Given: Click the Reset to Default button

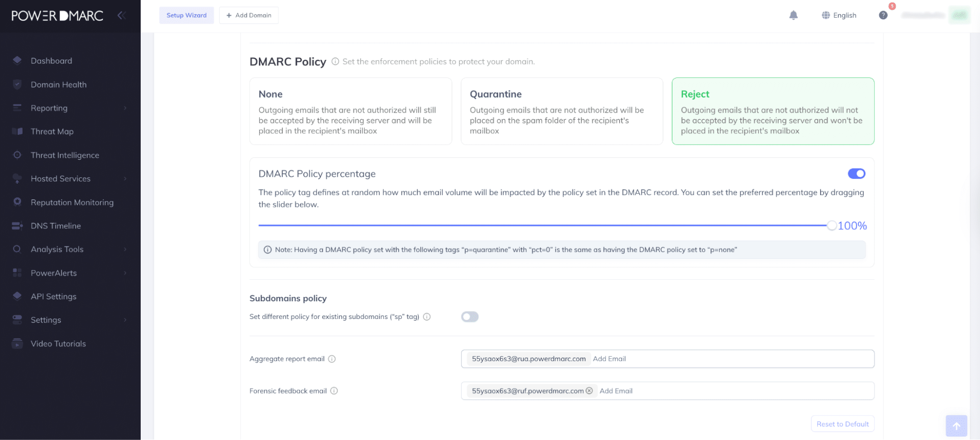Looking at the screenshot, I should pos(842,424).
